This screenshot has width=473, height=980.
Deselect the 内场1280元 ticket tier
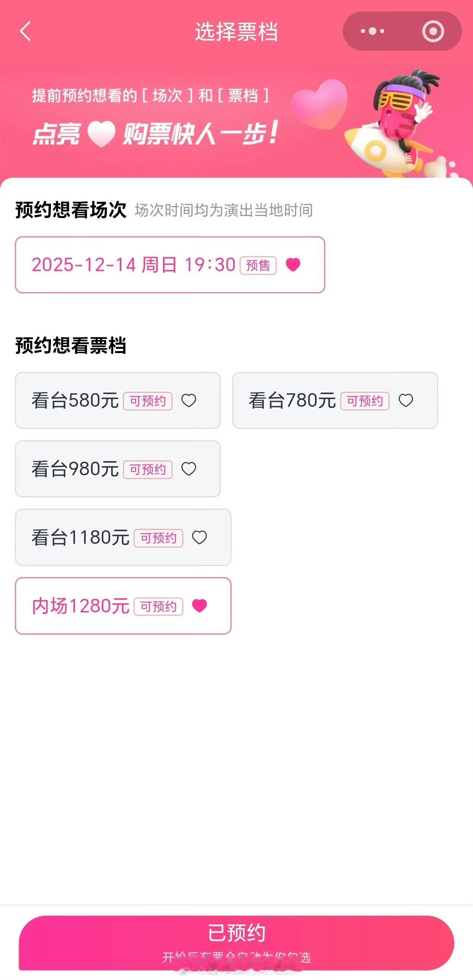123,606
